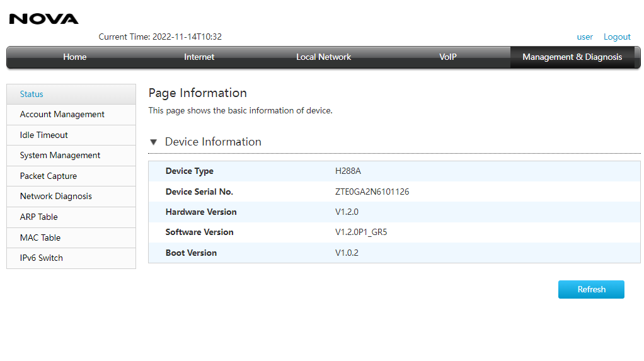
Task: View the ARP Table
Action: (71, 217)
